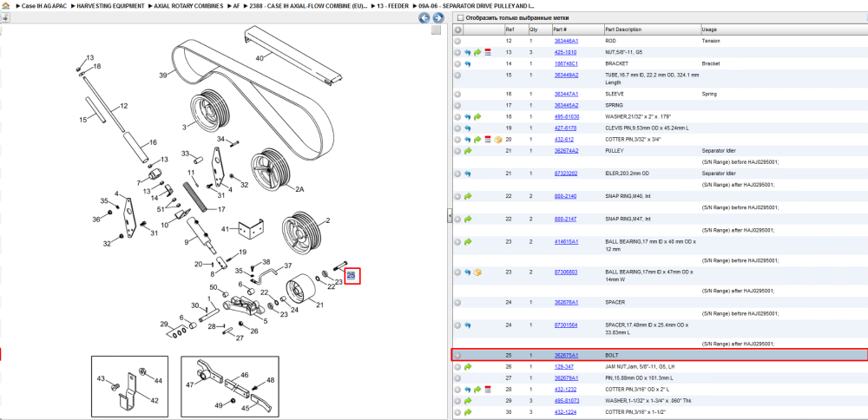Open 'Case IH AG APAC' breadcrumb
The image size is (868, 420).
pos(44,5)
